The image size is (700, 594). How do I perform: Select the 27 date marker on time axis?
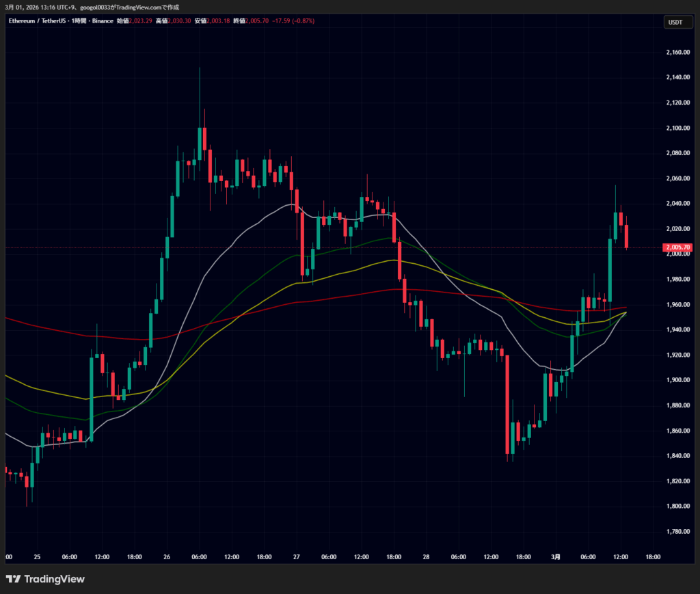[296, 557]
